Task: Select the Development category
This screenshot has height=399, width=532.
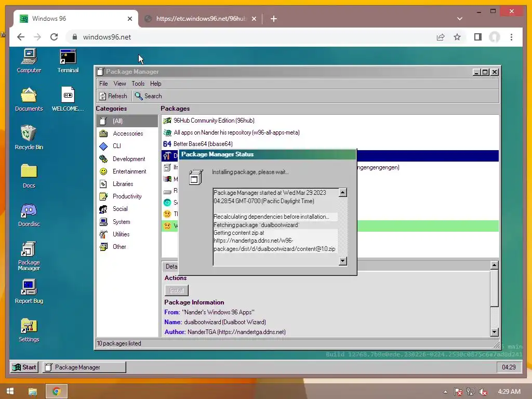Action: [x=127, y=159]
